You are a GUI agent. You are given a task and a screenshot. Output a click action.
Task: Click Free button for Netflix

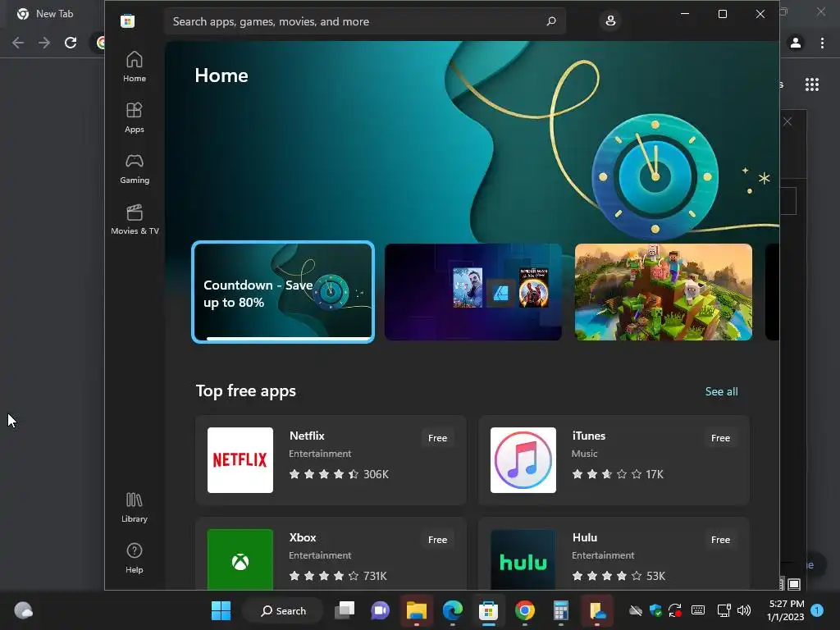437,438
